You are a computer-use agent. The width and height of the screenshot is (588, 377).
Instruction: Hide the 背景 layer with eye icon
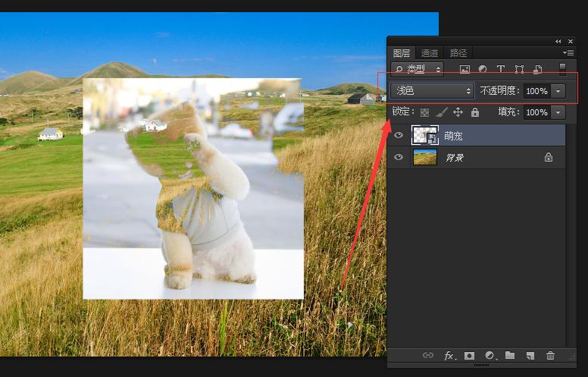[399, 158]
